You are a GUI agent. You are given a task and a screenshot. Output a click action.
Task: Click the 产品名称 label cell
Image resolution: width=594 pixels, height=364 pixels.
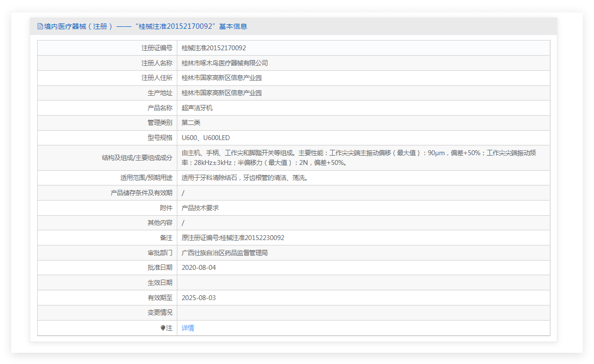coord(107,108)
